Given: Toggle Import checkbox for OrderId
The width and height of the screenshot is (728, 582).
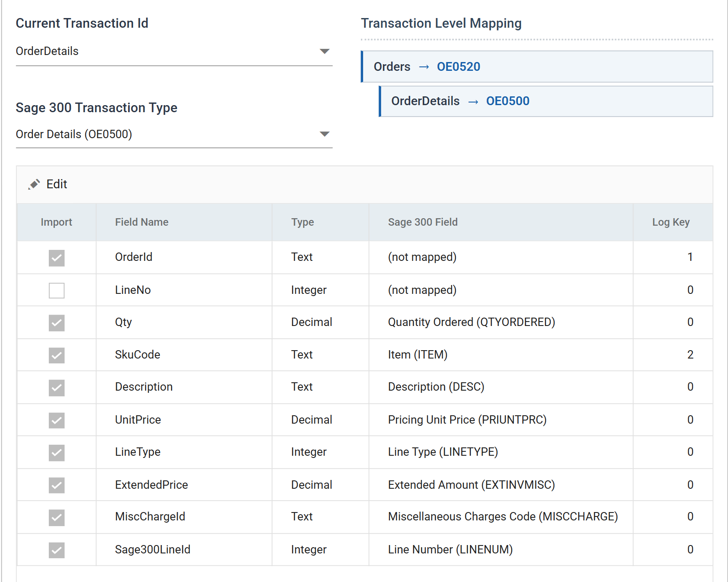Looking at the screenshot, I should point(57,258).
